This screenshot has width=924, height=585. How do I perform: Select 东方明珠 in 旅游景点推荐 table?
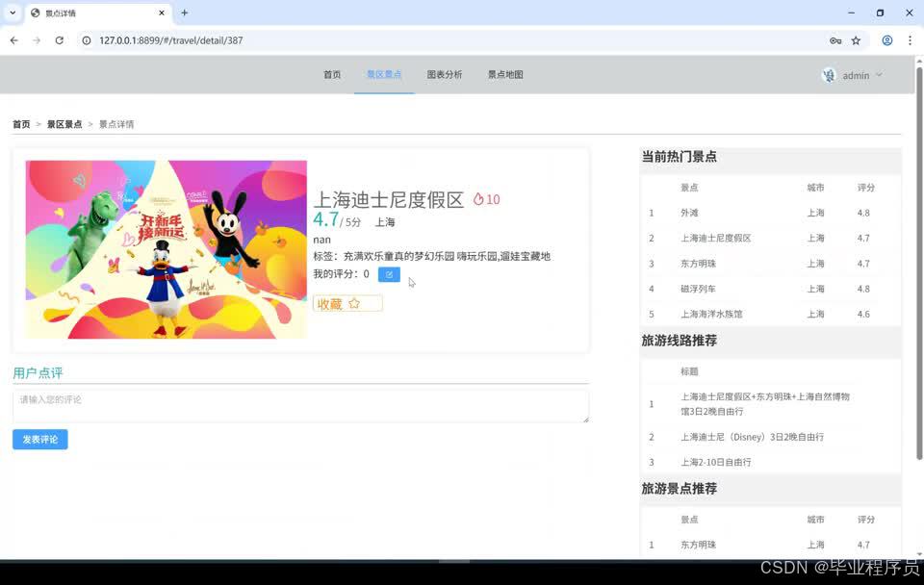click(x=699, y=545)
